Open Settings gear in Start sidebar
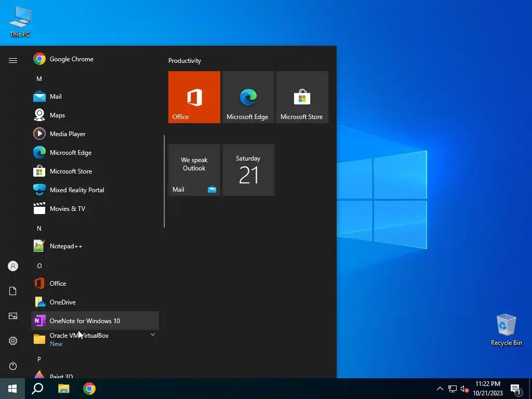The height and width of the screenshot is (399, 532). pyautogui.click(x=13, y=341)
